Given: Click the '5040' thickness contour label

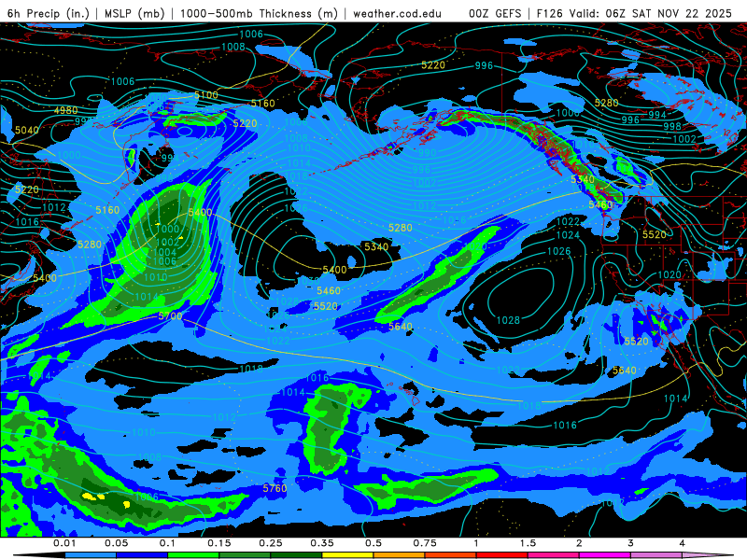Looking at the screenshot, I should click(27, 130).
